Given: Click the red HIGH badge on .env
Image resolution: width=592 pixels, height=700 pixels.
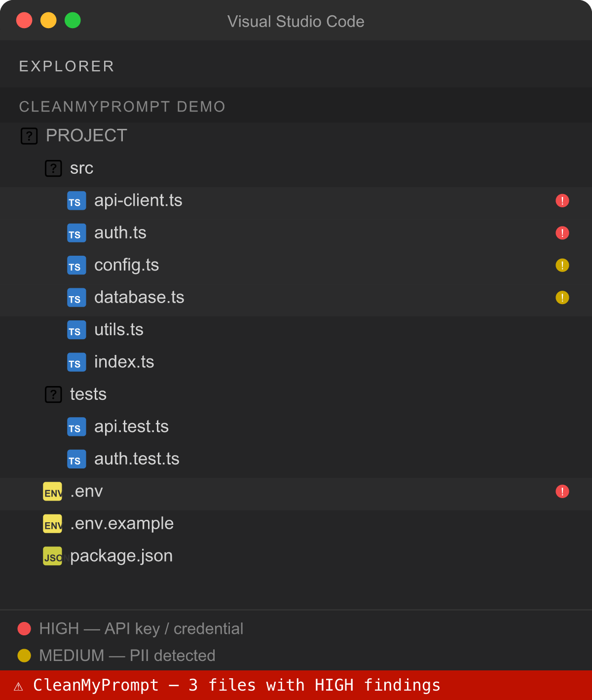Looking at the screenshot, I should (562, 492).
